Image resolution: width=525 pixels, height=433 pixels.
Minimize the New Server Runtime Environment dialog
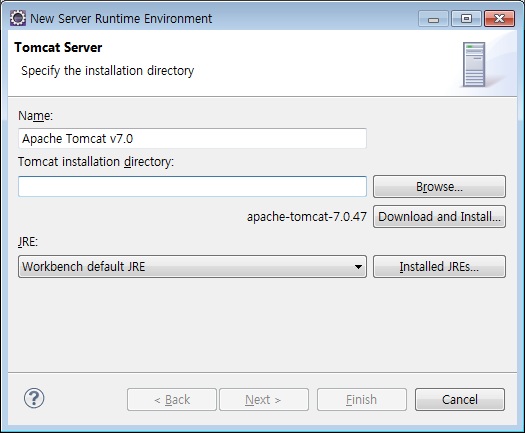point(433,19)
